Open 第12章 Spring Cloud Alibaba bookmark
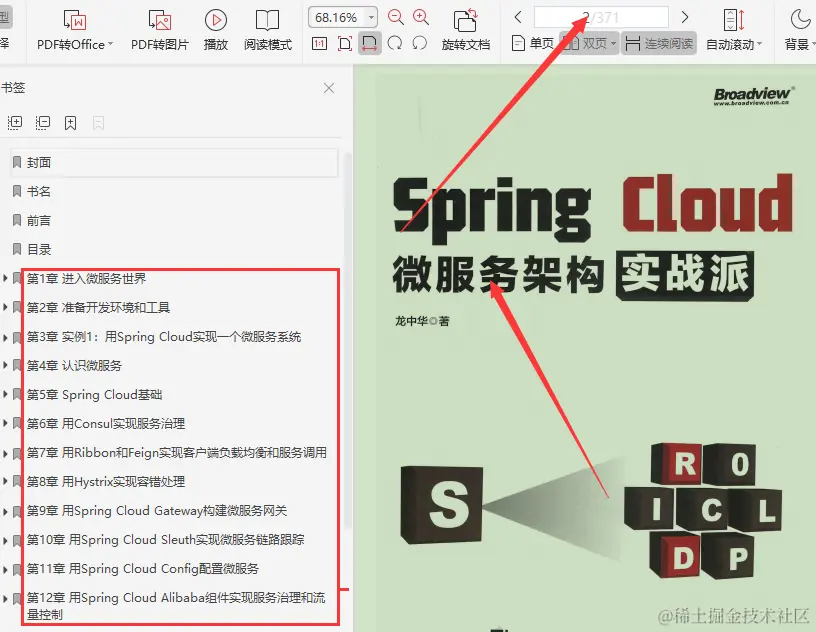The image size is (816, 632). (176, 606)
